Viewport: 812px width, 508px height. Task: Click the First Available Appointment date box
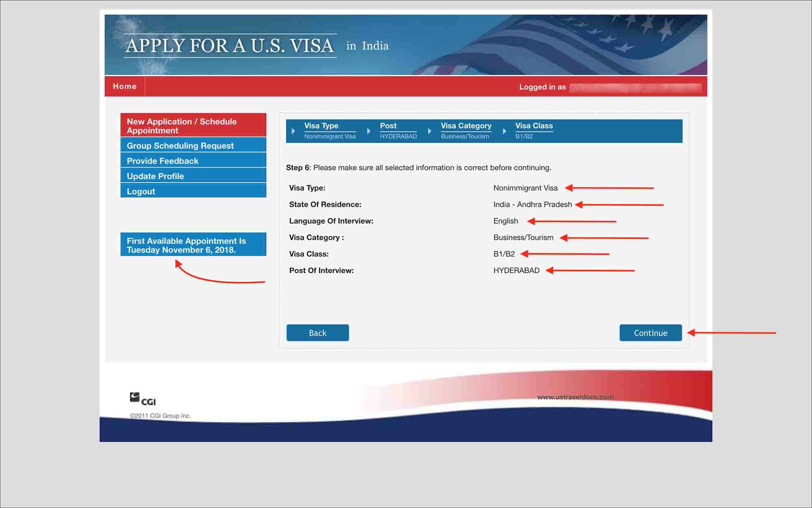pos(193,244)
